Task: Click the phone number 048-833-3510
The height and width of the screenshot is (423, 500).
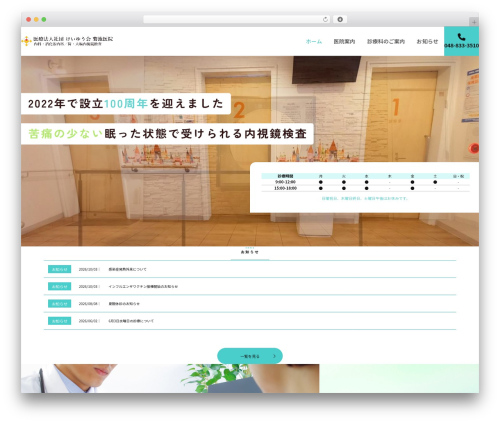Action: (461, 45)
